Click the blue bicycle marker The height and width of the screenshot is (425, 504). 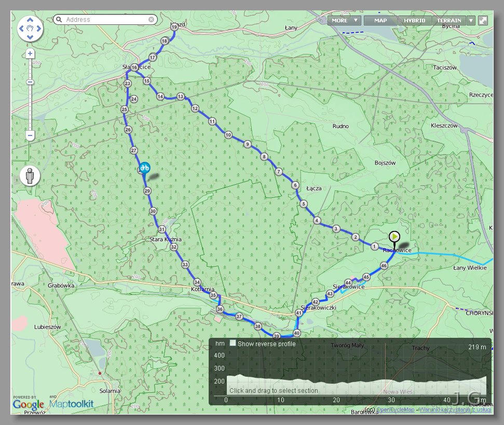(x=145, y=168)
